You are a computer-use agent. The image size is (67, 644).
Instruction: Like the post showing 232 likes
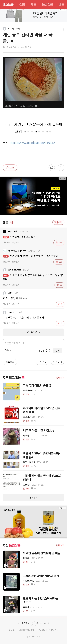[10, 168]
